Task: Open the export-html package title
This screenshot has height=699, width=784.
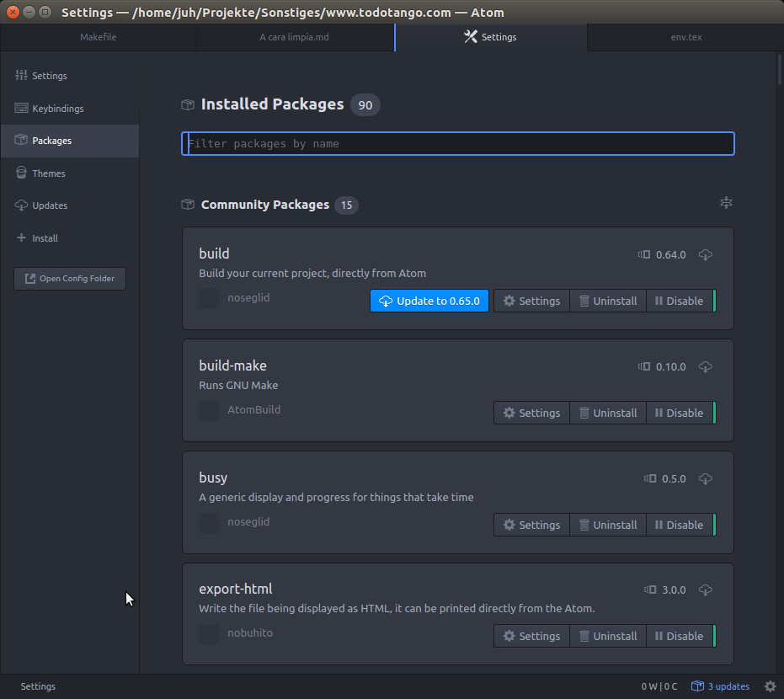Action: point(236,589)
